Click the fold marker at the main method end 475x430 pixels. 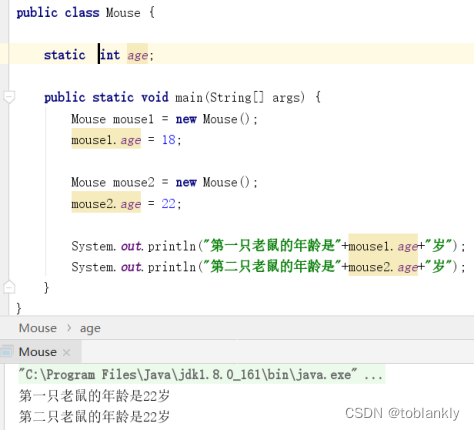tap(9, 287)
